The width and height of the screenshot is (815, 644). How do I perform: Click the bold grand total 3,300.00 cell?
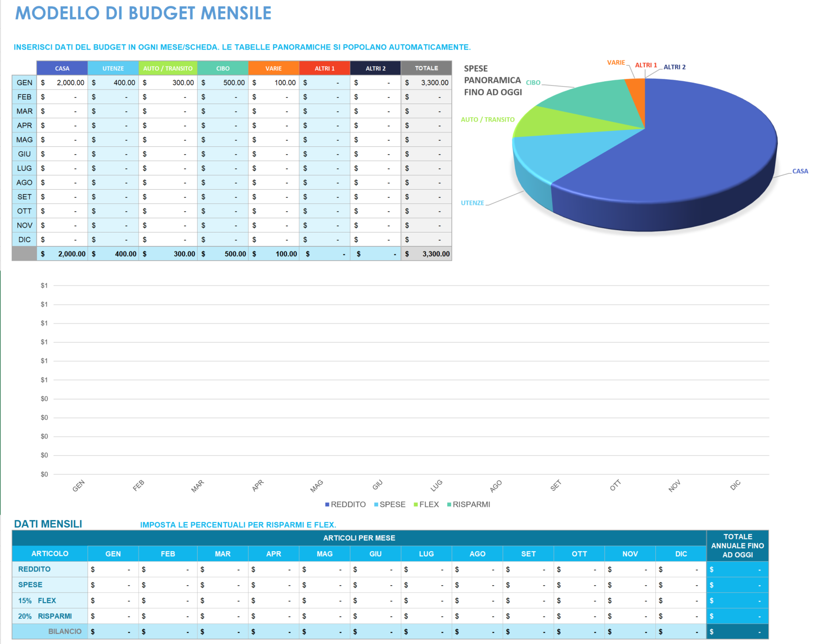[426, 254]
